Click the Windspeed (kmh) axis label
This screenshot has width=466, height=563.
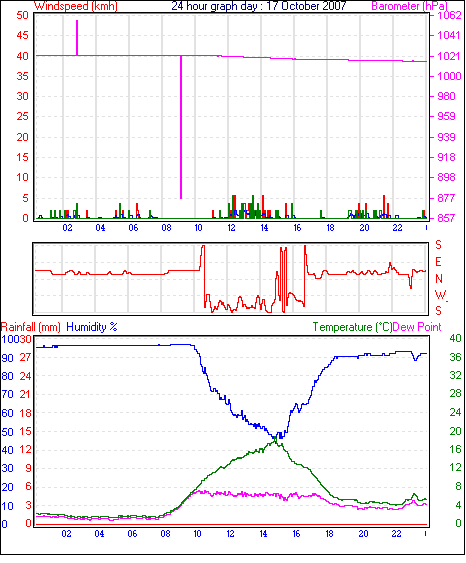pos(75,6)
